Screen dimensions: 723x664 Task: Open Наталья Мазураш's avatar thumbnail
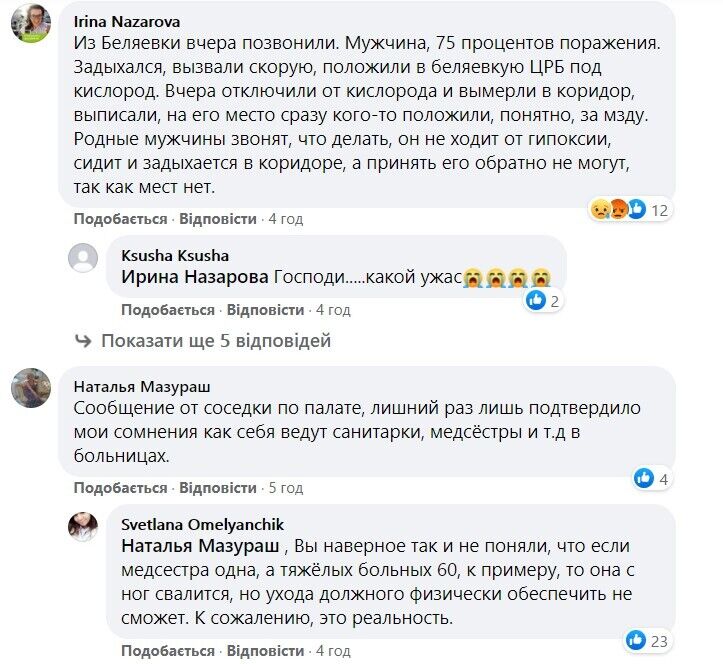point(31,388)
